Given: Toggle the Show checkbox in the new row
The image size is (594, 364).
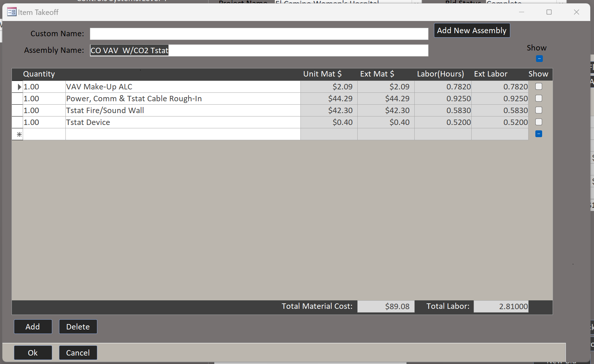Looking at the screenshot, I should pyautogui.click(x=538, y=134).
